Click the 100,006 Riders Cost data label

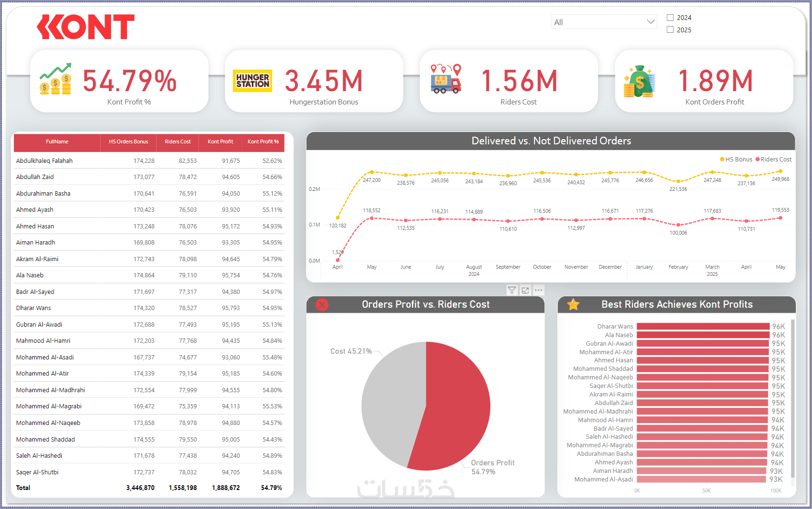(678, 233)
